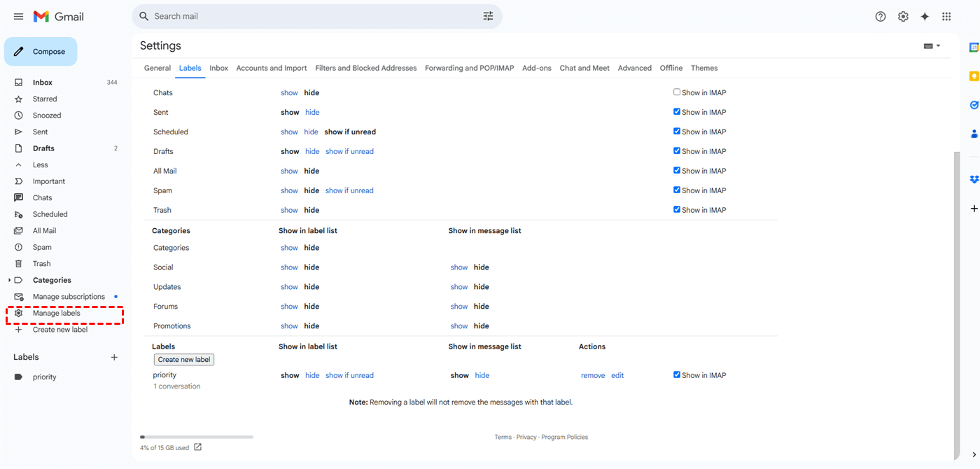This screenshot has width=980, height=469.
Task: Open the Support help icon
Action: pyautogui.click(x=881, y=16)
